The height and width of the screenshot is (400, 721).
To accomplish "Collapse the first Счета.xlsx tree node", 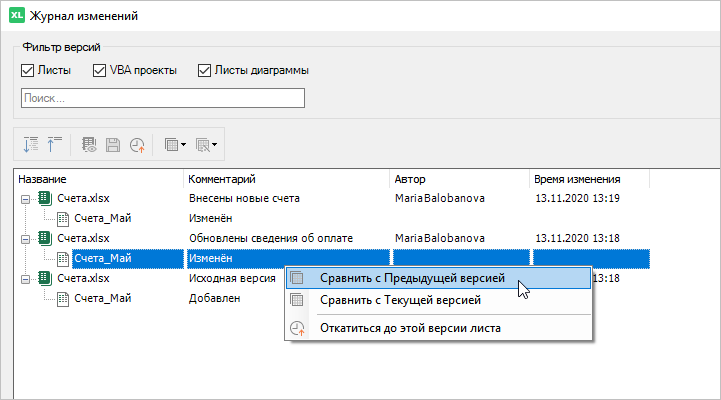I will [26, 198].
